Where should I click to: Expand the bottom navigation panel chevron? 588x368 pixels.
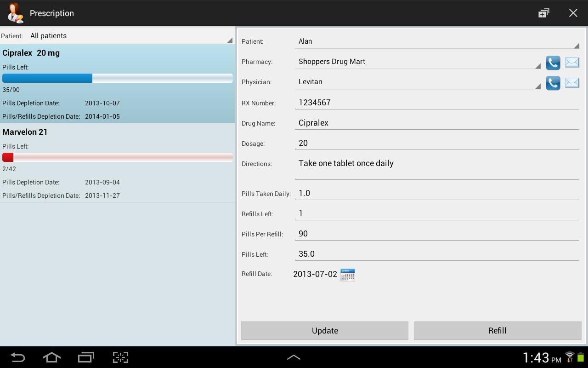click(294, 357)
